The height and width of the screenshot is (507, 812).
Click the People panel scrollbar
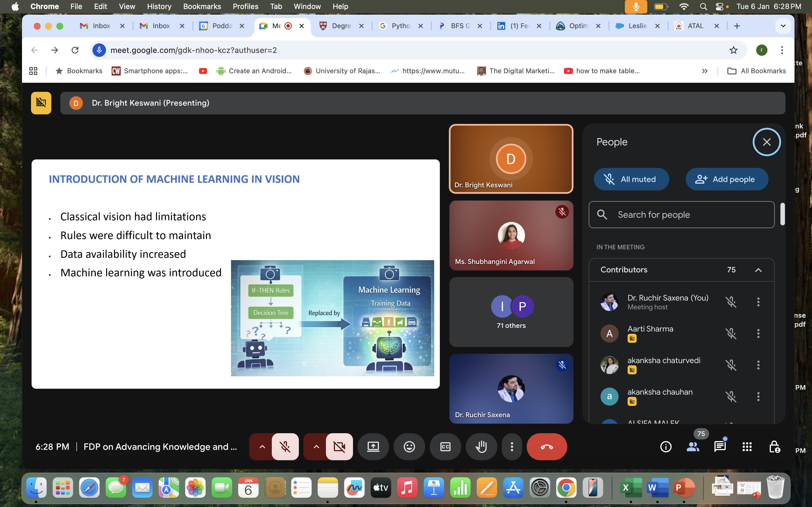coord(782,214)
